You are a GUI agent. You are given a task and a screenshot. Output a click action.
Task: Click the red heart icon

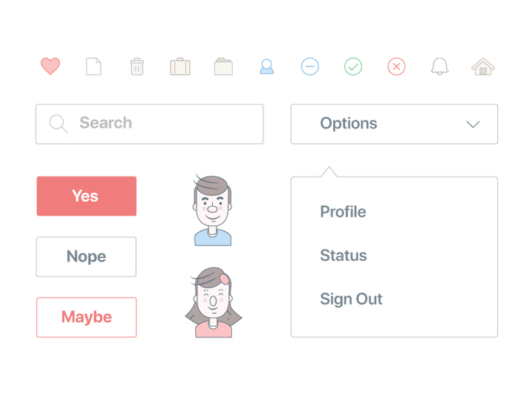coord(50,66)
